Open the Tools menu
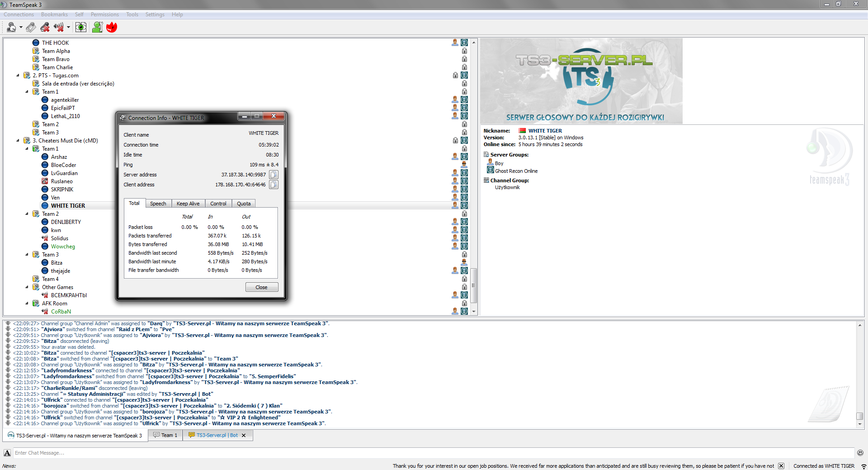 132,14
